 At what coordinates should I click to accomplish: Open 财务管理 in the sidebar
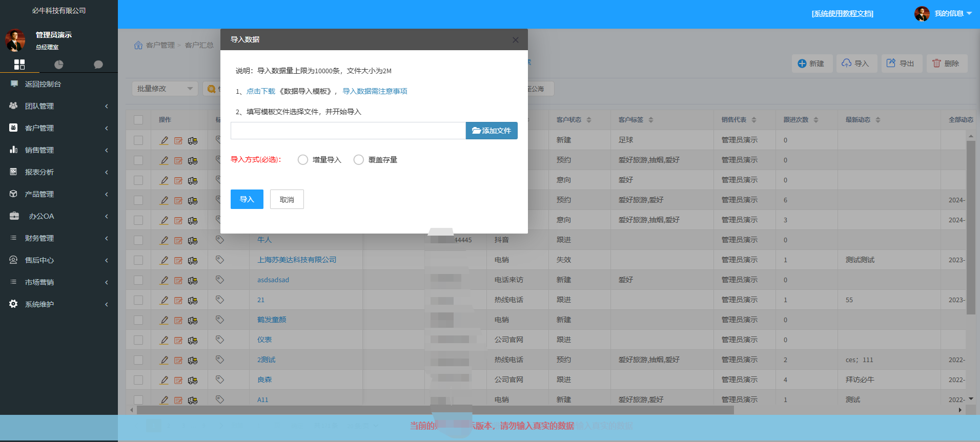pyautogui.click(x=59, y=238)
